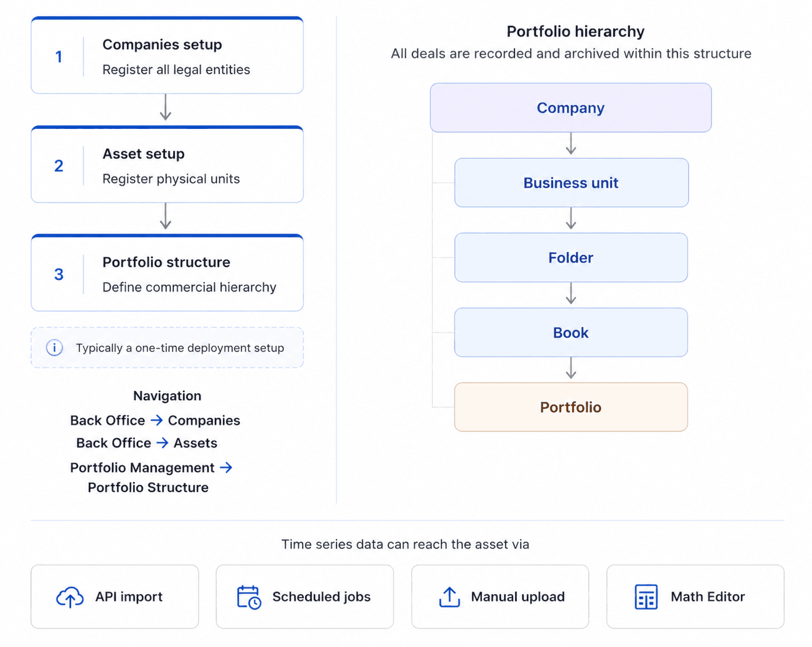Image resolution: width=812 pixels, height=647 pixels.
Task: Click the Portfolio Structure navigation text
Action: [148, 487]
